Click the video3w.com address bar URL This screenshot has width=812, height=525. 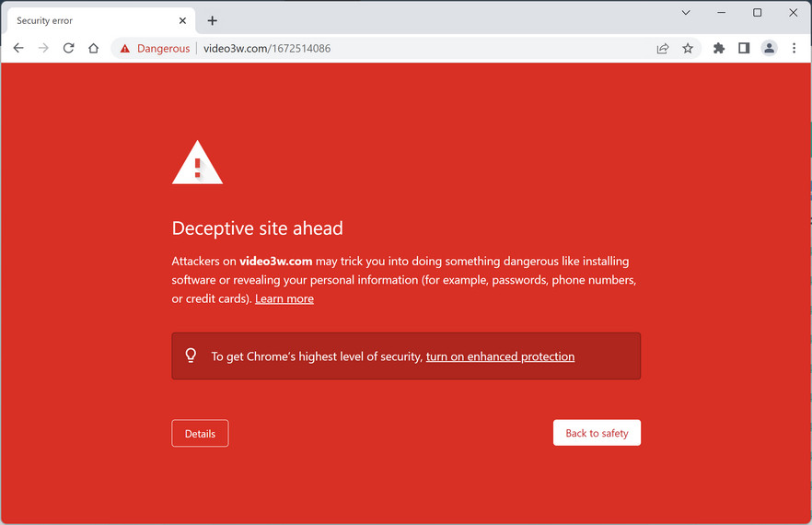[x=267, y=49]
